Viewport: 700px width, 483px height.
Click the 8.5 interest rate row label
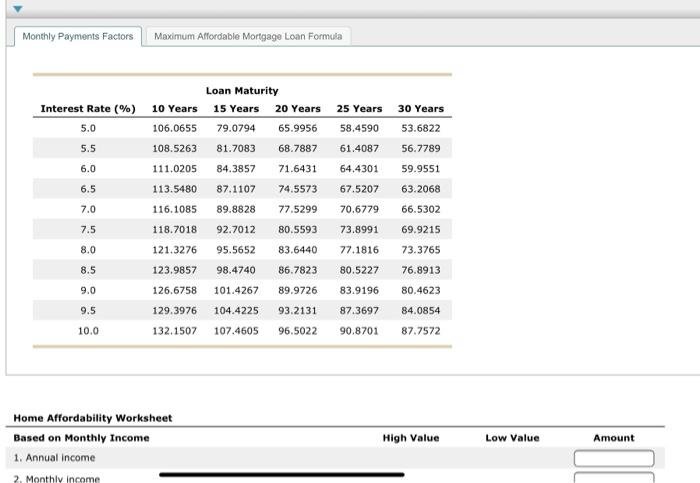88,270
